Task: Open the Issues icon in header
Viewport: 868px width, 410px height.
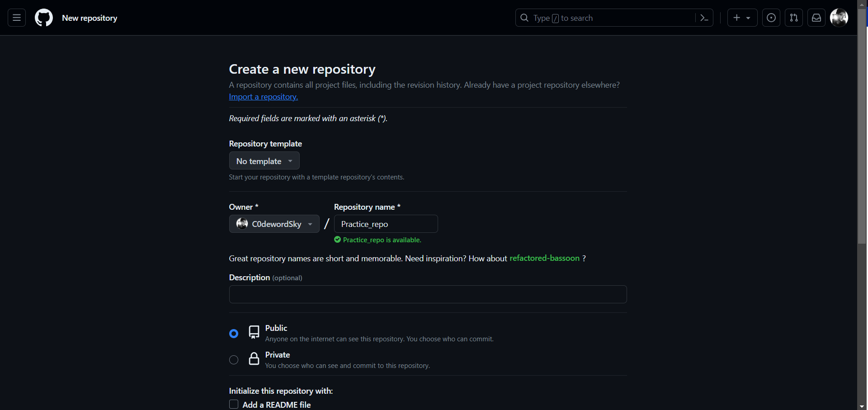Action: [x=771, y=18]
